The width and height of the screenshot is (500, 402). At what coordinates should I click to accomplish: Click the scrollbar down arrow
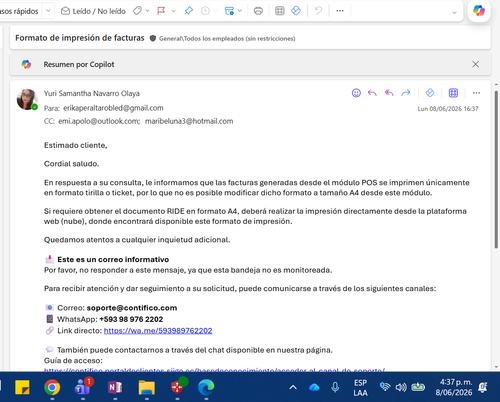pos(496,367)
